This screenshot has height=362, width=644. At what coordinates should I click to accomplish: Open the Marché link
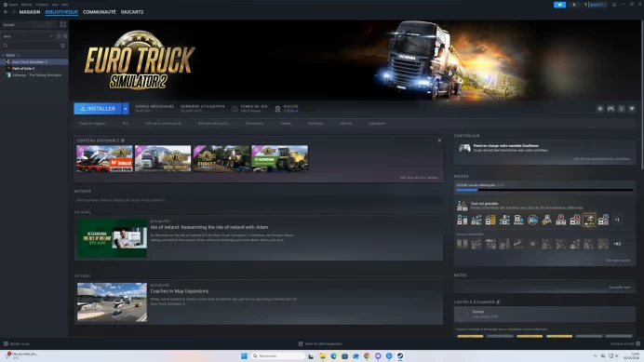[346, 123]
